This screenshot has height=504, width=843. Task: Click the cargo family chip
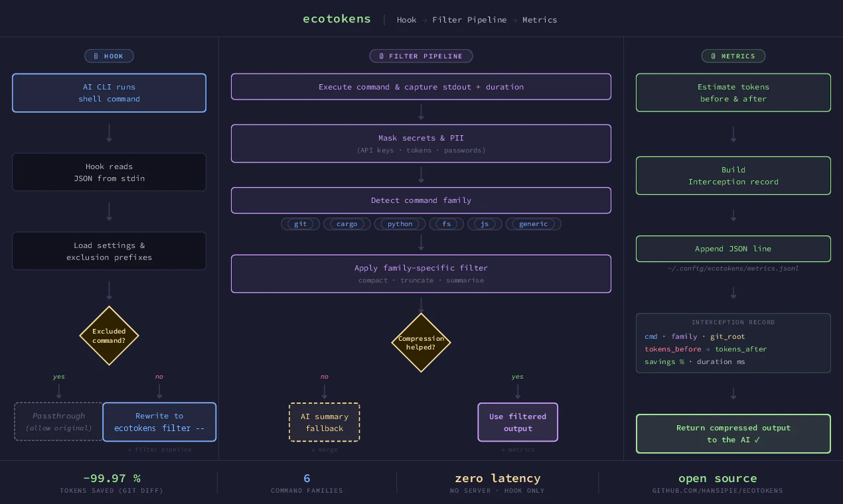tap(347, 224)
